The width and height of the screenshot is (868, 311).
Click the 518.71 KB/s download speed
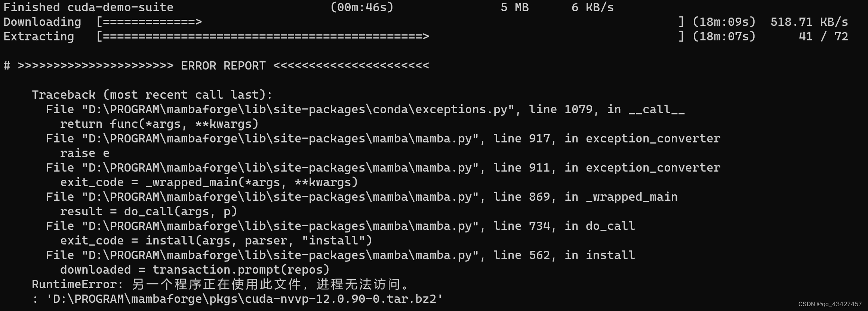tap(809, 22)
